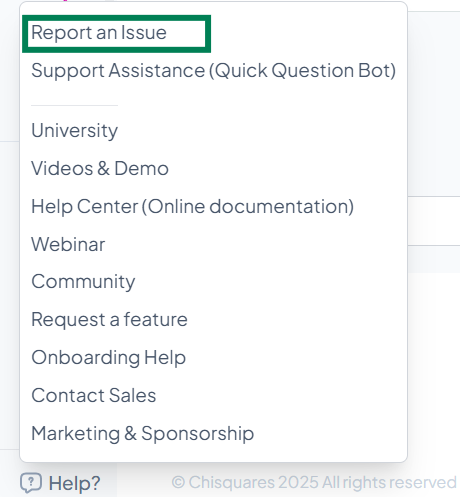Go to Community
This screenshot has width=460, height=497.
[x=83, y=282]
